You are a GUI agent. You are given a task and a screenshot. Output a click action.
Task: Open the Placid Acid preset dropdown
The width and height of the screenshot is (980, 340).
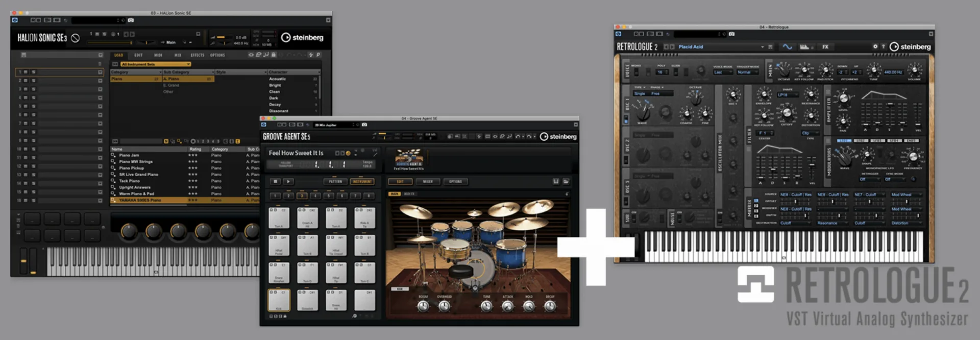(721, 46)
